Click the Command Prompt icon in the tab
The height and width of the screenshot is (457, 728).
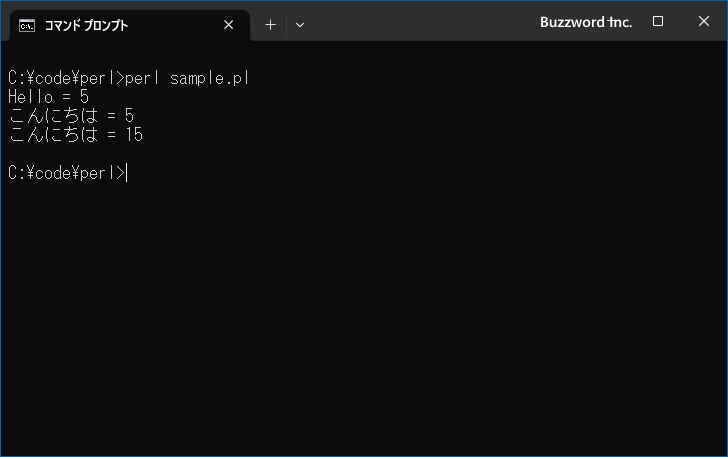pyautogui.click(x=27, y=26)
